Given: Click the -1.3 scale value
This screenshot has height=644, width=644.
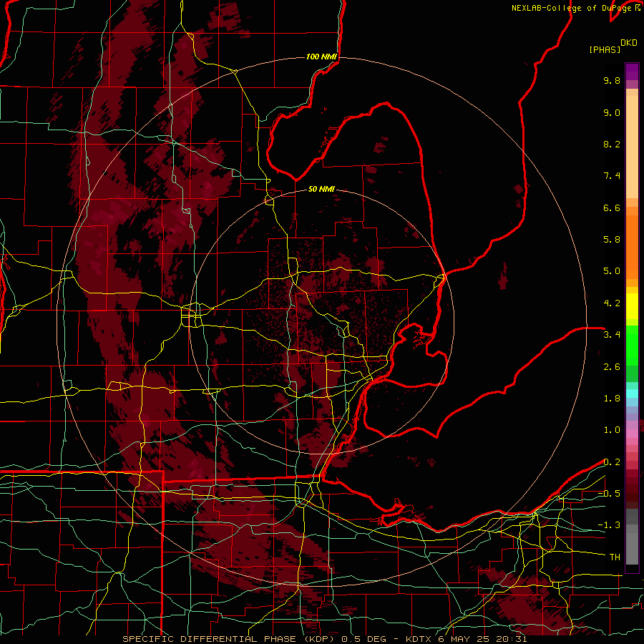Looking at the screenshot, I should click(609, 525).
